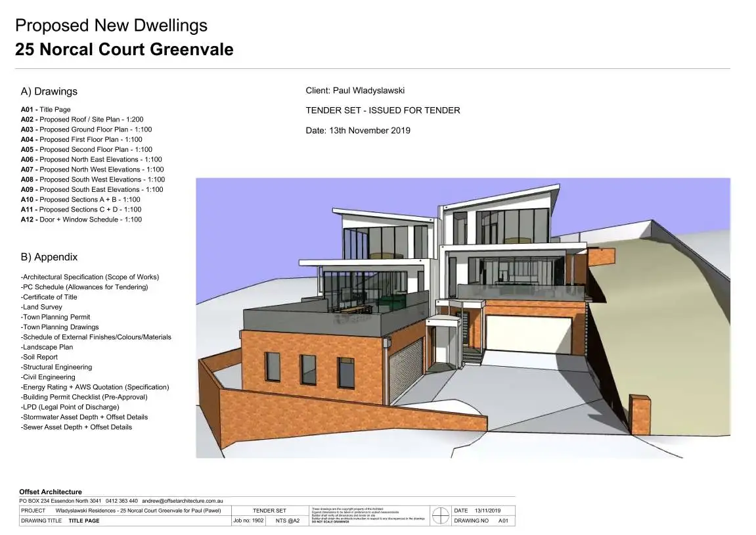Select the A02 Proposed Roof / Site Plan entry
The image size is (756, 535).
tap(82, 120)
